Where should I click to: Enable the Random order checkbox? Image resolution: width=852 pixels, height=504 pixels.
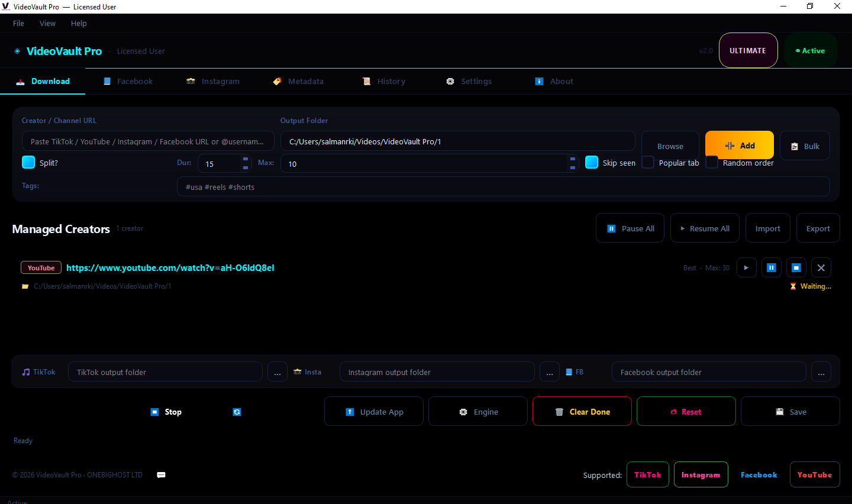pos(712,162)
